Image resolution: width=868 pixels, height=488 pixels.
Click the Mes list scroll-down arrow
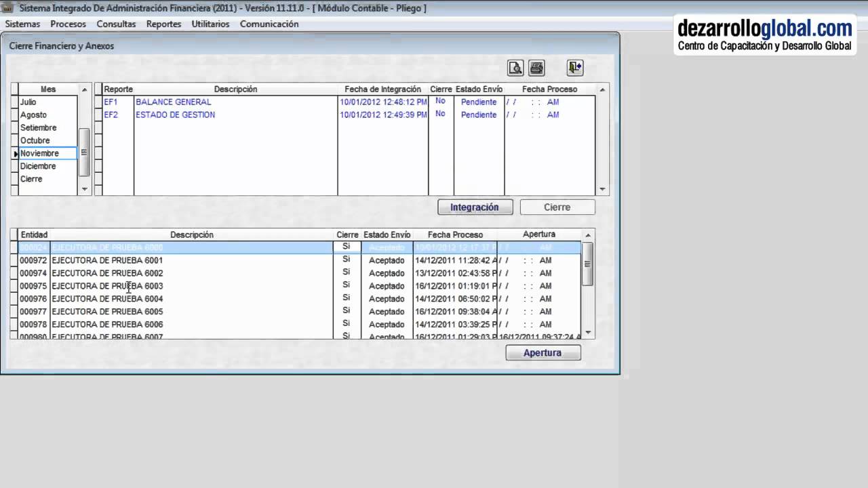(x=85, y=189)
